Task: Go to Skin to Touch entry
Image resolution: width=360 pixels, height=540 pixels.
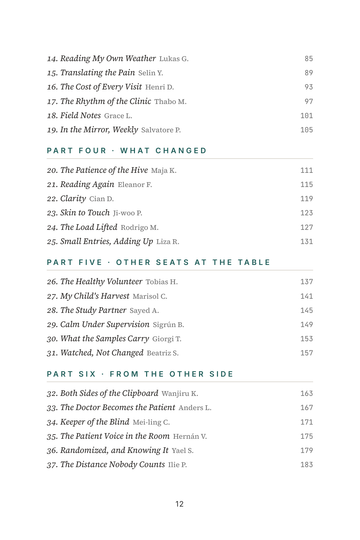Action: click(x=180, y=213)
